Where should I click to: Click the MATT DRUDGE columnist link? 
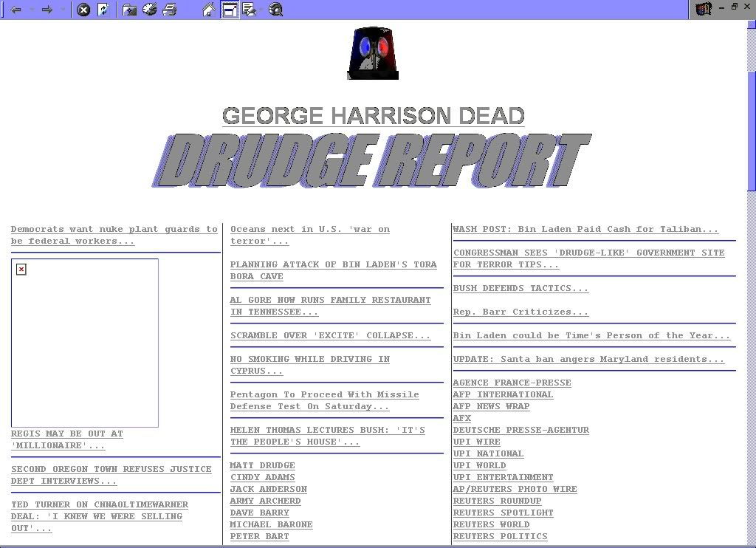(x=262, y=465)
